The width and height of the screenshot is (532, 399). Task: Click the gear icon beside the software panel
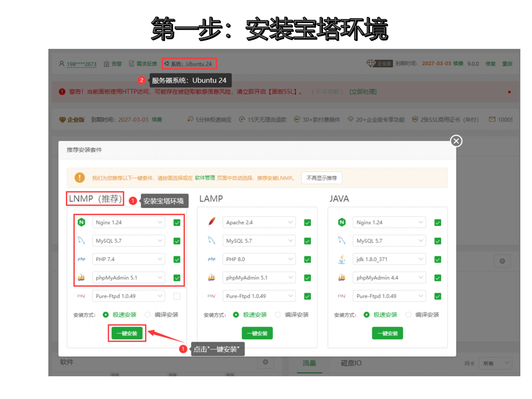pos(266,362)
